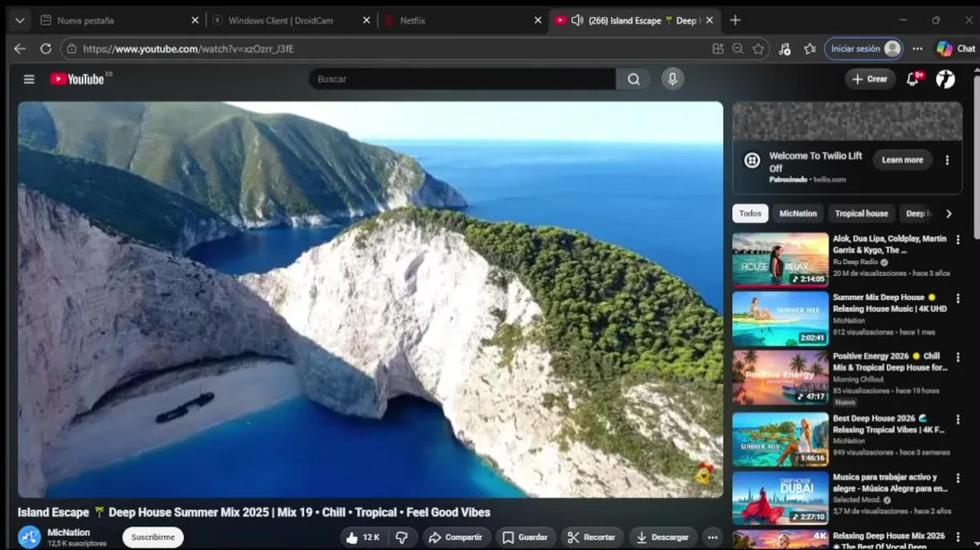Open more actions ellipsis below video
This screenshot has width=980, height=550.
coord(712,537)
